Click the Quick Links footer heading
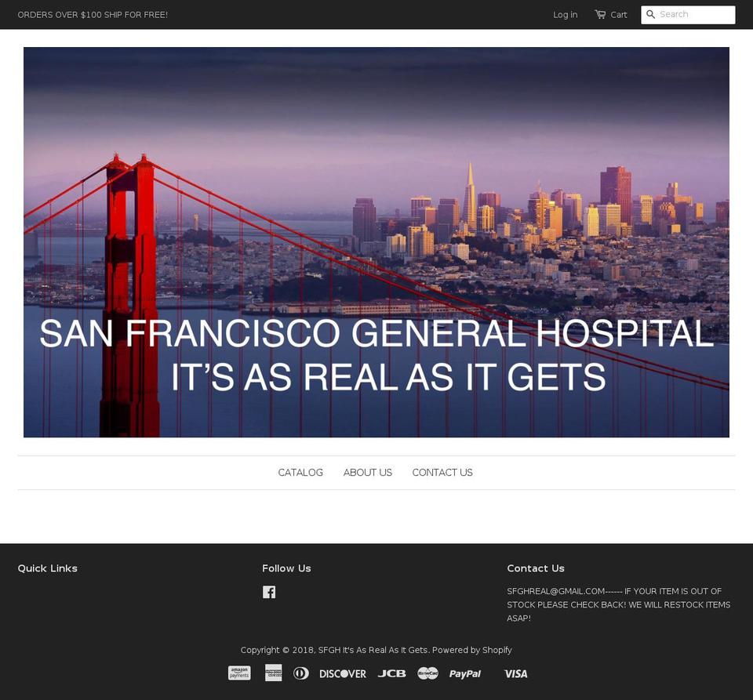 tap(48, 568)
